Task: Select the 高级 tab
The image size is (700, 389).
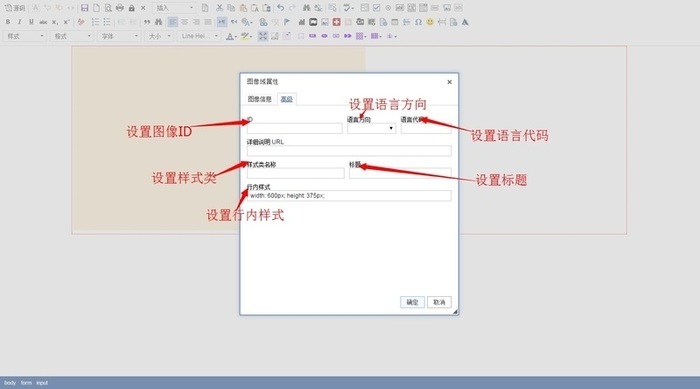Action: pos(287,99)
